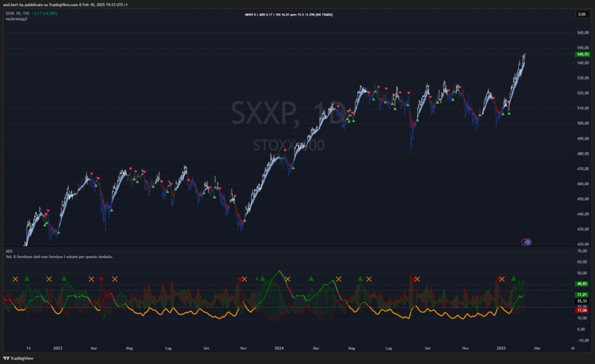Click the 560,00 level on the price axis

pos(583,33)
